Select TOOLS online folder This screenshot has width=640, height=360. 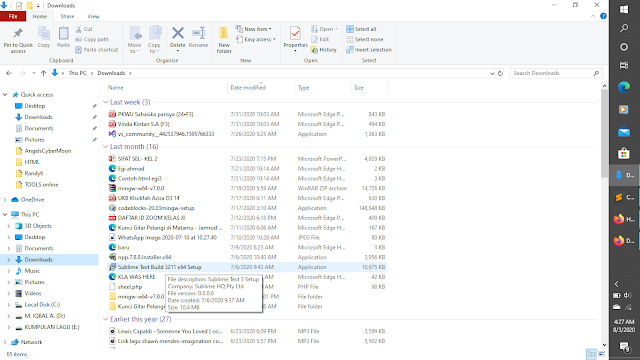coord(41,184)
